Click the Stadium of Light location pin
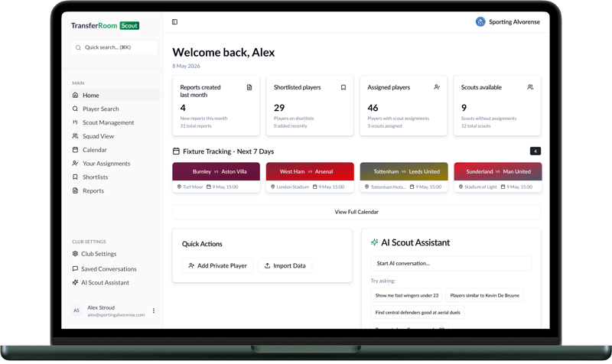This screenshot has height=364, width=612. pos(461,187)
